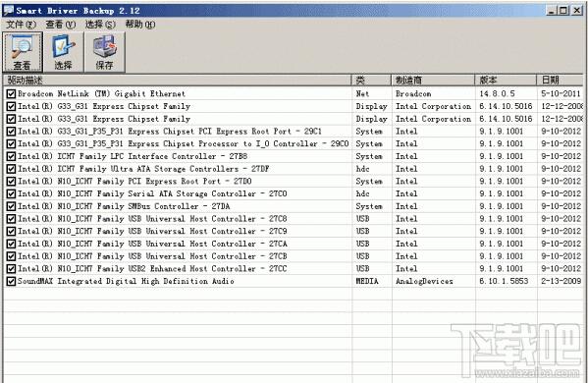The width and height of the screenshot is (588, 383).
Task: Open the 帮助(H) menu
Action: pos(139,25)
